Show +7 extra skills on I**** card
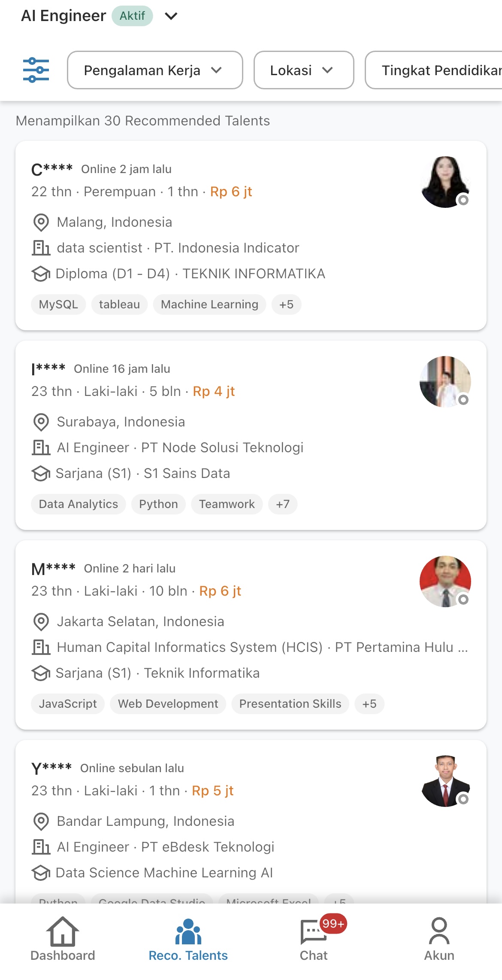This screenshot has width=502, height=980. [282, 504]
